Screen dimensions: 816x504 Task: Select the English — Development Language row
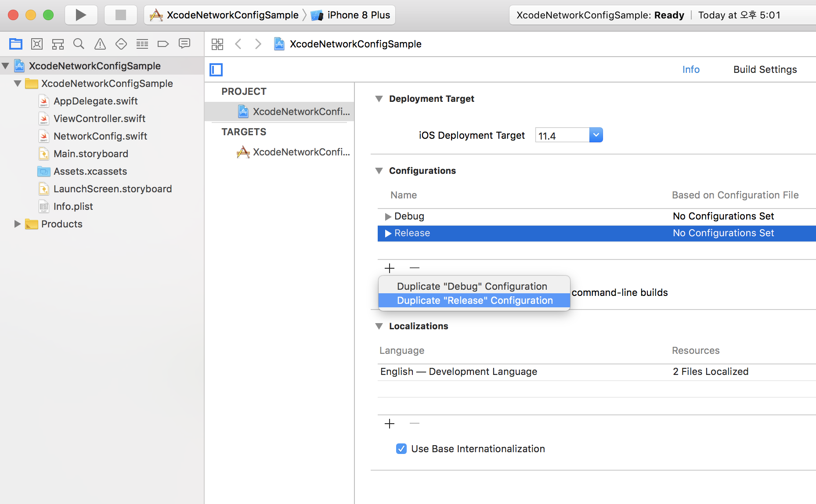tap(597, 372)
